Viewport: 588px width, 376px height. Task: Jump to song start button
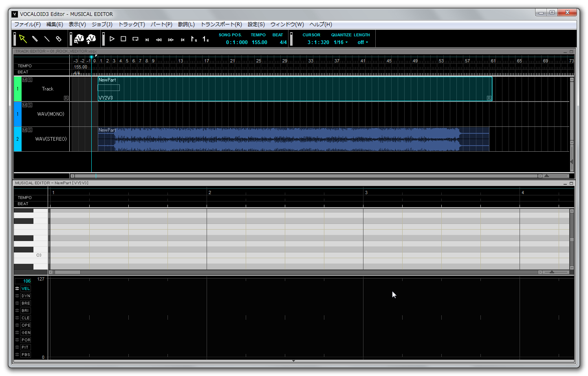pos(147,40)
